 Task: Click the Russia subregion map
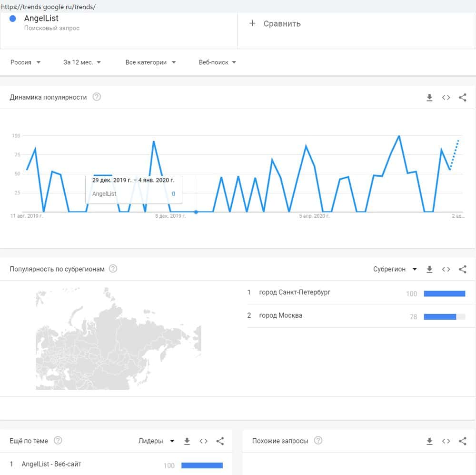click(119, 339)
